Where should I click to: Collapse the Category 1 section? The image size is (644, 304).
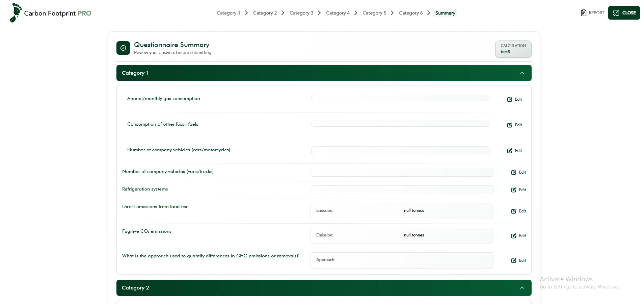522,73
